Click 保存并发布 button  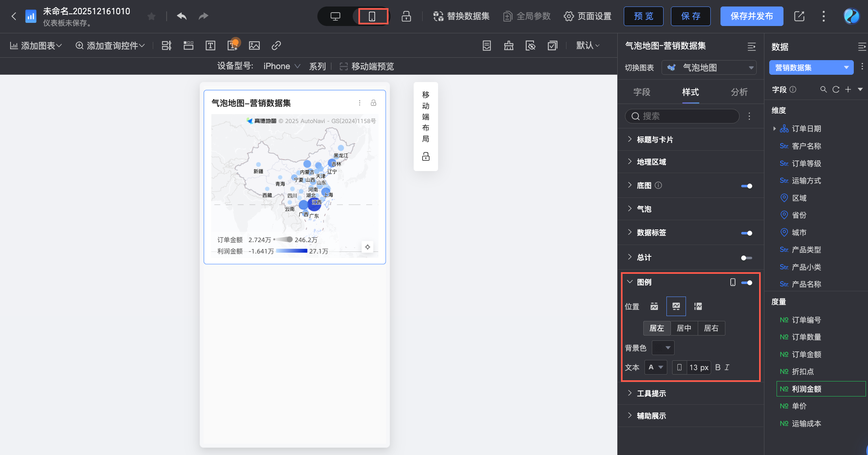751,16
